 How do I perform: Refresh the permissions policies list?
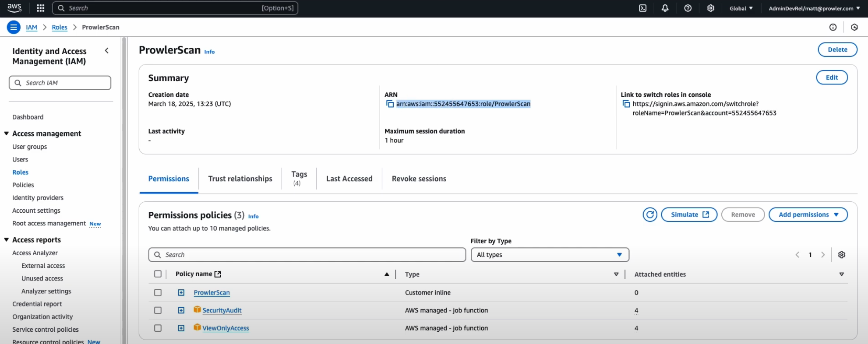pyautogui.click(x=650, y=214)
